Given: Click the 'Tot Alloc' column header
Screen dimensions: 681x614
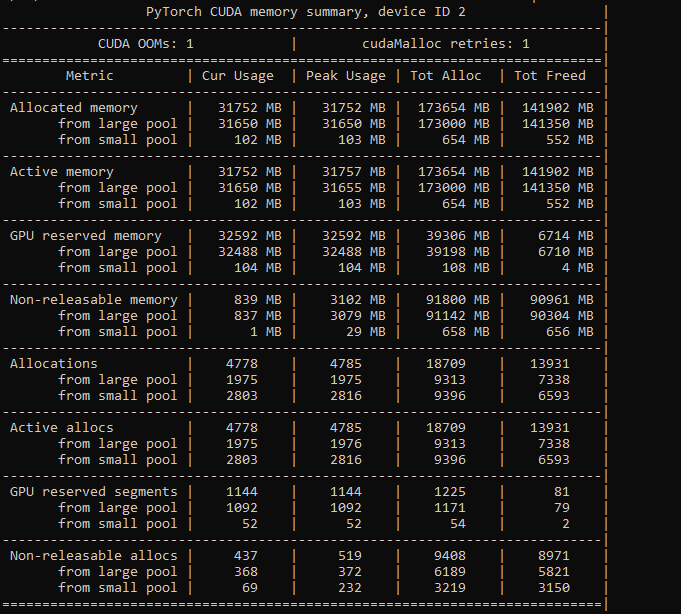Looking at the screenshot, I should click(446, 76).
